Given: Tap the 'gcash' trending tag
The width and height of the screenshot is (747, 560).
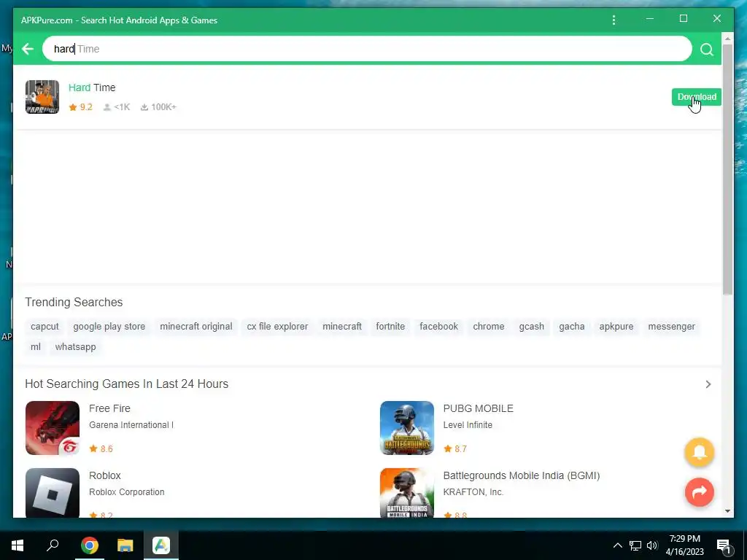Looking at the screenshot, I should coord(531,327).
